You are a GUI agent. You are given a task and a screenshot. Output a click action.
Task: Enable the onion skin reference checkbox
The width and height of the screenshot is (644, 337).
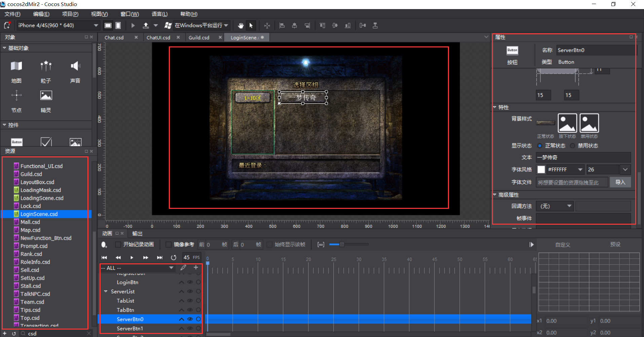[x=168, y=245]
